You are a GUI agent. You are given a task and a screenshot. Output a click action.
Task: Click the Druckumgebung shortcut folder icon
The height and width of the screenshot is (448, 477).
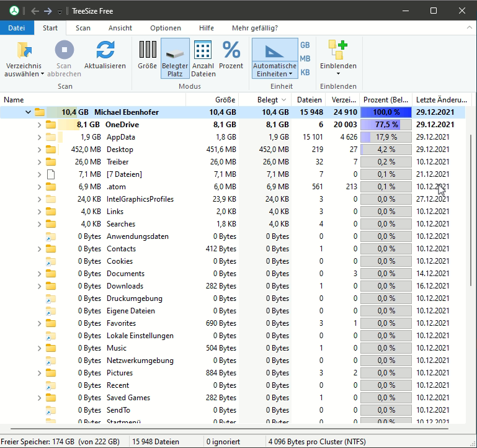[x=51, y=298]
